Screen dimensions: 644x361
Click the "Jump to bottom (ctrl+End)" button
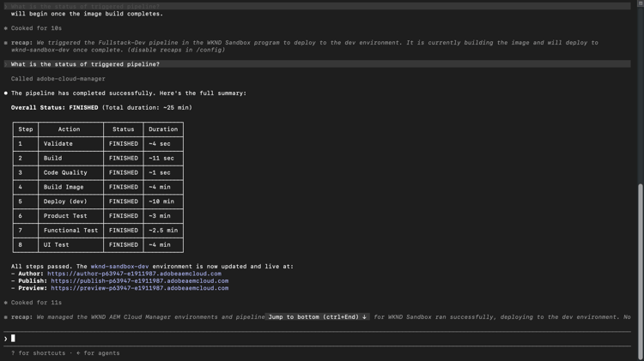pos(317,316)
